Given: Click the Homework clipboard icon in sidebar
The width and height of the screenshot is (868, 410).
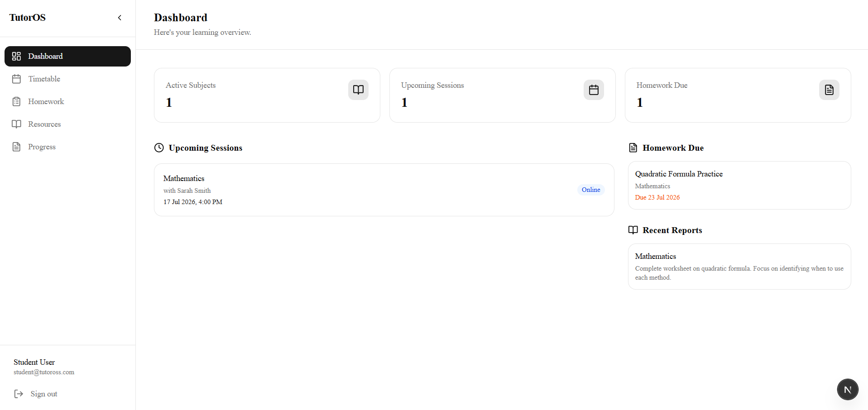Looking at the screenshot, I should (16, 101).
